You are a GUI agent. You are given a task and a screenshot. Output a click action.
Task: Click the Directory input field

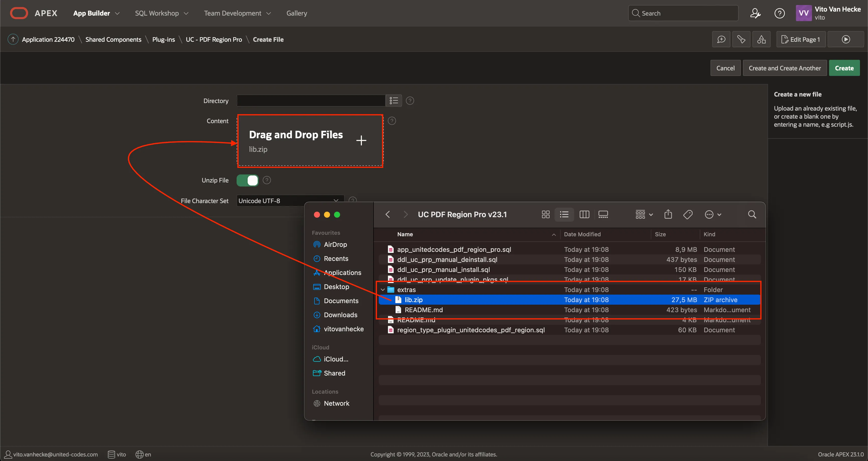click(x=311, y=101)
